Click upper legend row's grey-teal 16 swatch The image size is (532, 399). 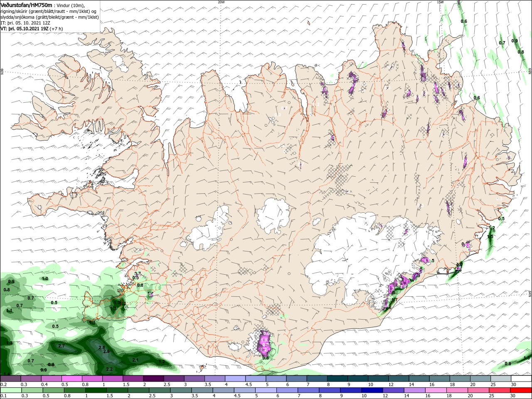coord(439,379)
